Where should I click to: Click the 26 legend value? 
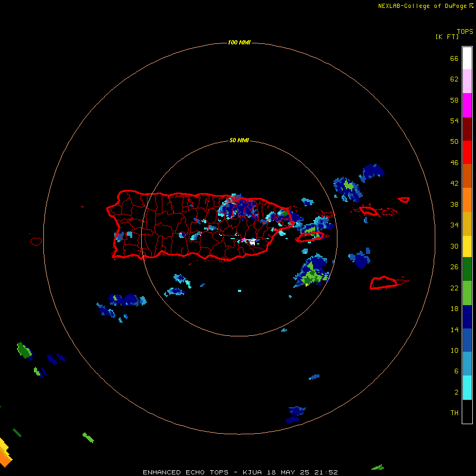[454, 267]
